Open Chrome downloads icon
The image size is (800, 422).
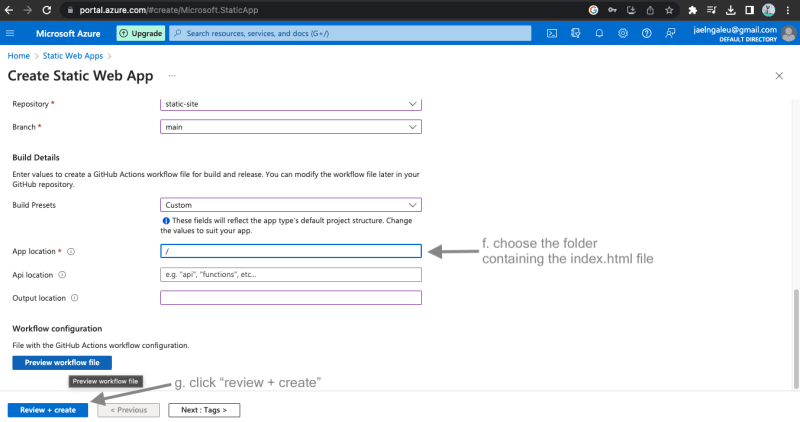(731, 10)
